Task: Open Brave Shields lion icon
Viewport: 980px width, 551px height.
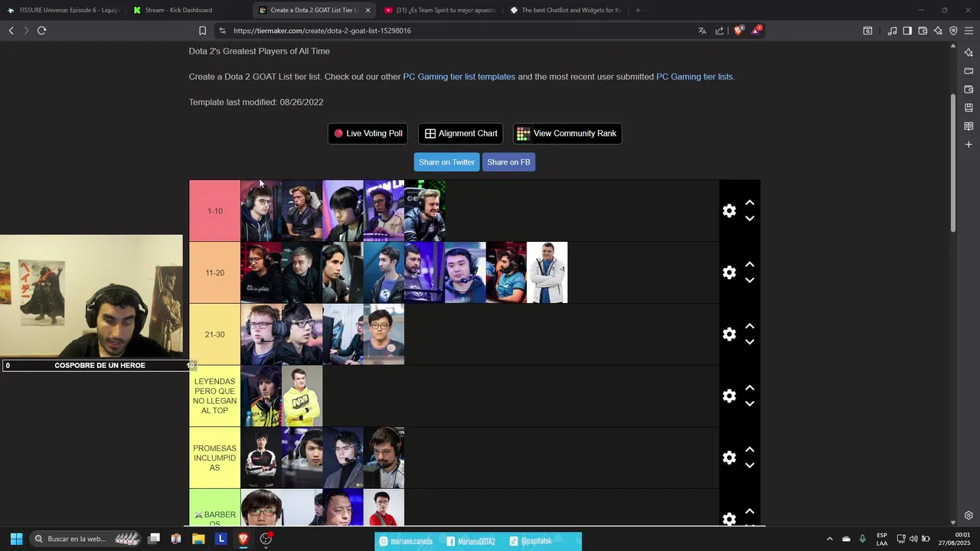Action: pyautogui.click(x=738, y=31)
